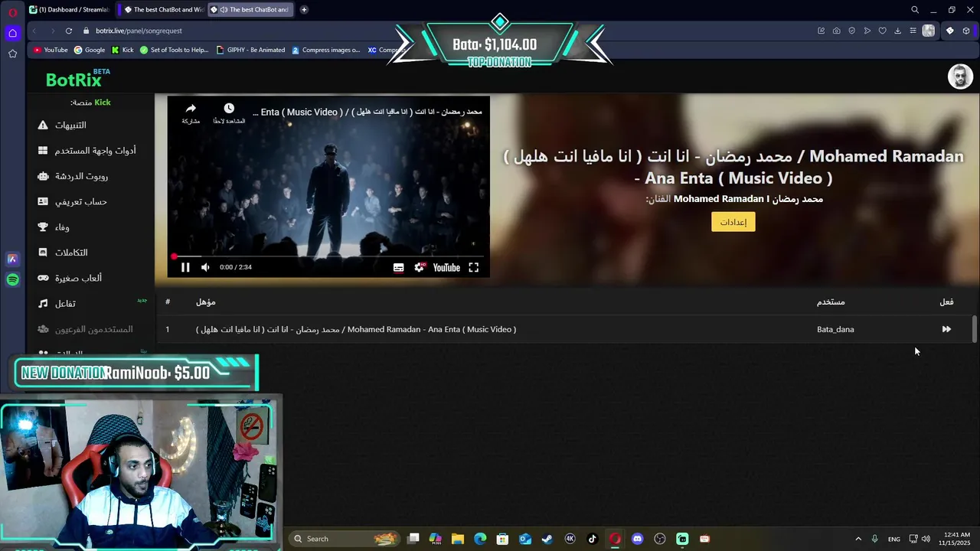Click the ENG language indicator
The width and height of the screenshot is (980, 551).
[x=893, y=540]
